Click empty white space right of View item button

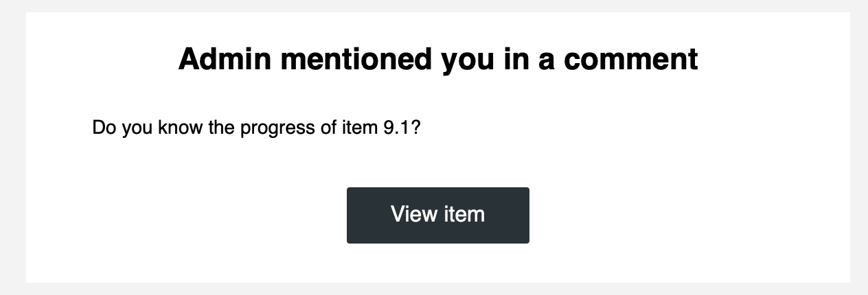tap(687, 215)
